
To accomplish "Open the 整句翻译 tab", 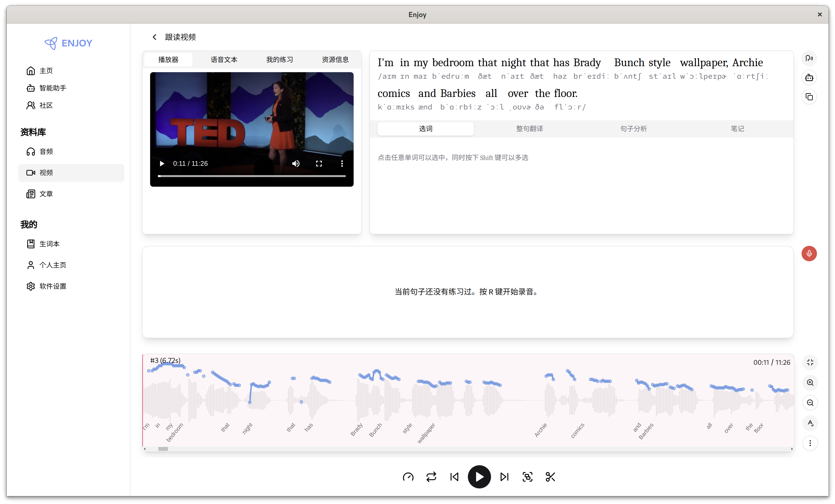I will coord(529,129).
